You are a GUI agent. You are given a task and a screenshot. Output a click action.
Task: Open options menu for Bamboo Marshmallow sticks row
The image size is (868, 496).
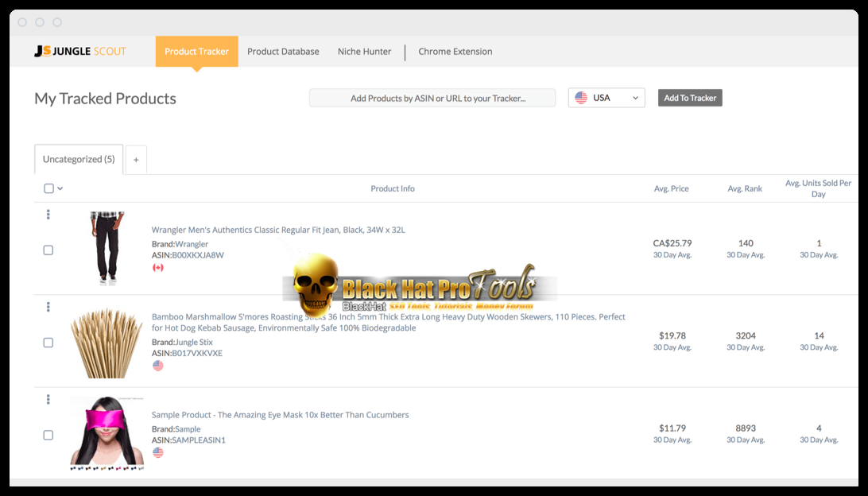click(48, 307)
